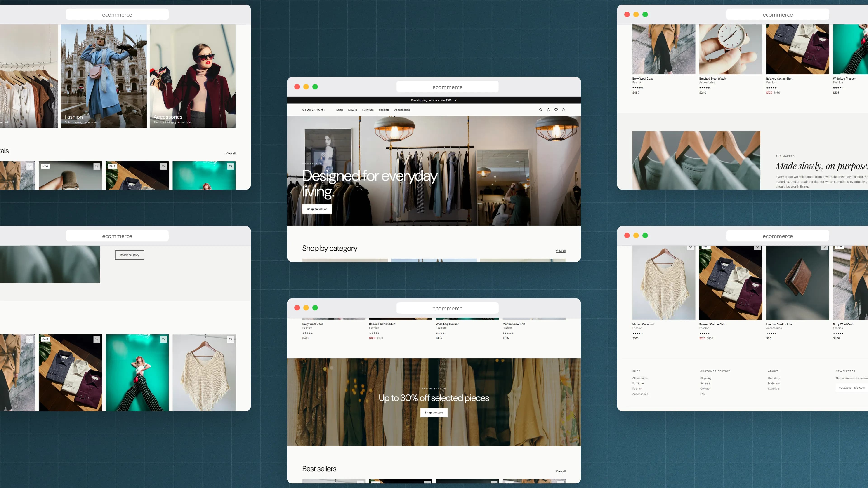Screen dimensions: 868x488
Task: Open search in the Storefront header
Action: [x=540, y=110]
